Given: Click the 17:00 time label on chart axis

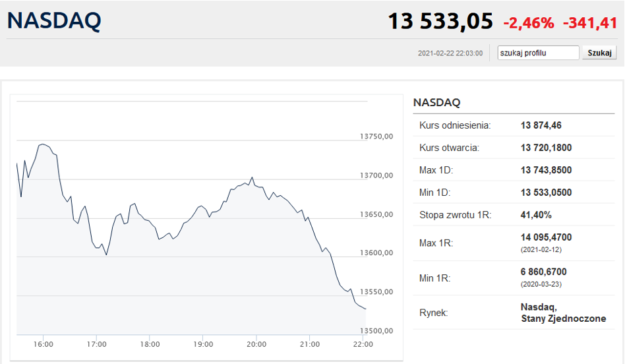Looking at the screenshot, I should coord(96,344).
